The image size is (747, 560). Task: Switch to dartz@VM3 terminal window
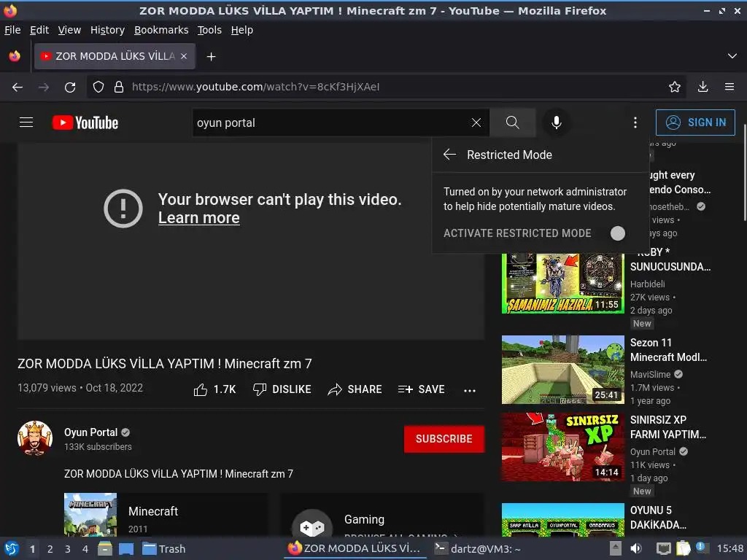(x=478, y=548)
